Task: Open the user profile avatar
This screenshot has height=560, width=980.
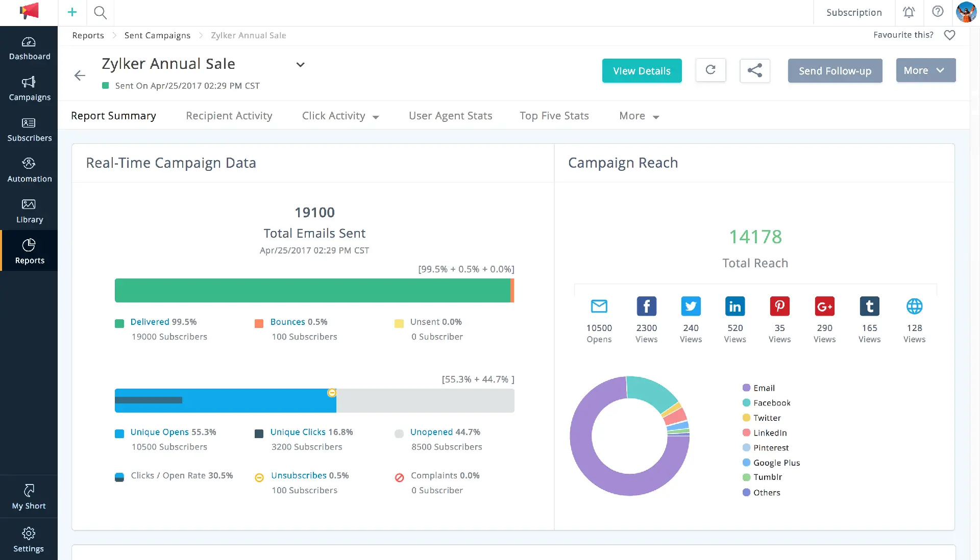Action: (966, 12)
